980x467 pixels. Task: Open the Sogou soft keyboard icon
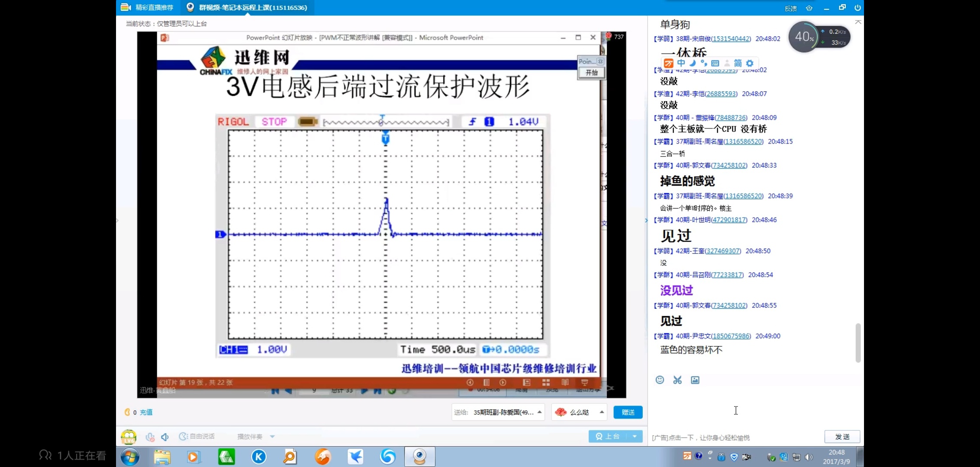(x=715, y=63)
